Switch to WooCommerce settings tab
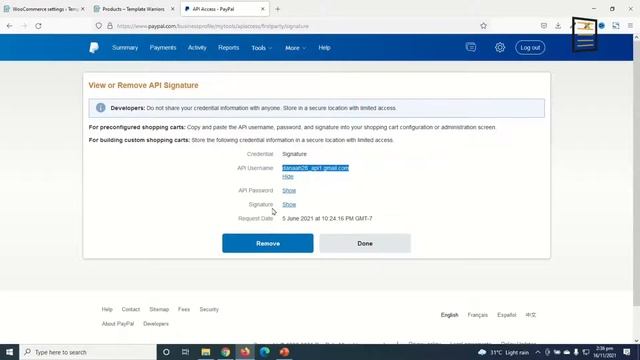Viewport: 640px width, 360px height. [44, 9]
